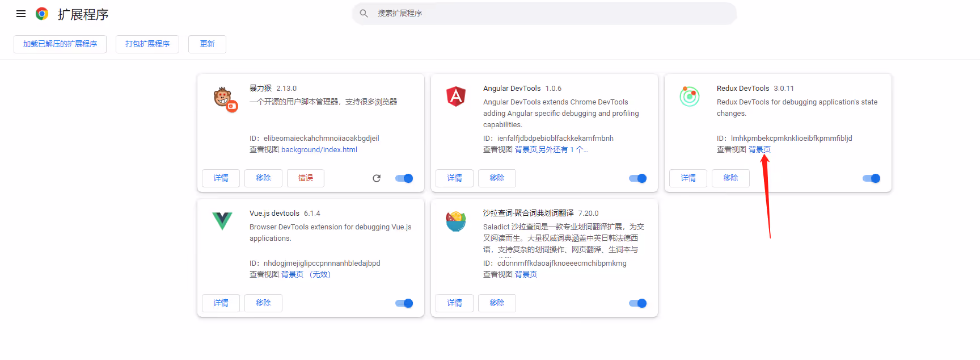
Task: Switch off the Vue.js devtools toggle
Action: [x=404, y=303]
